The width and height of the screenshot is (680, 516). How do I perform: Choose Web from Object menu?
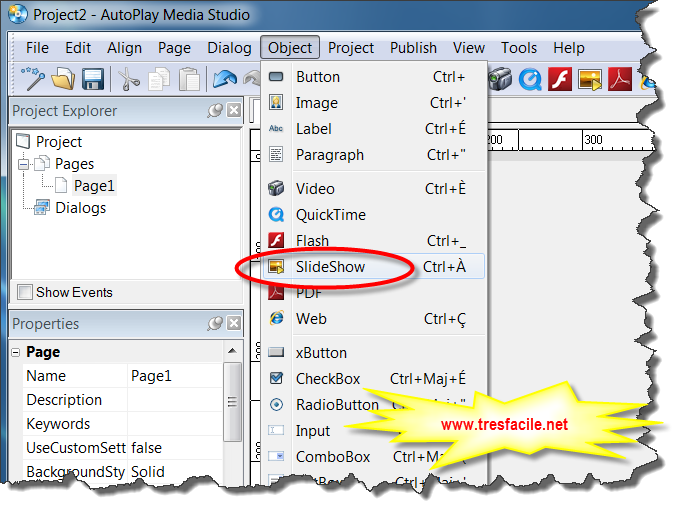374,319
